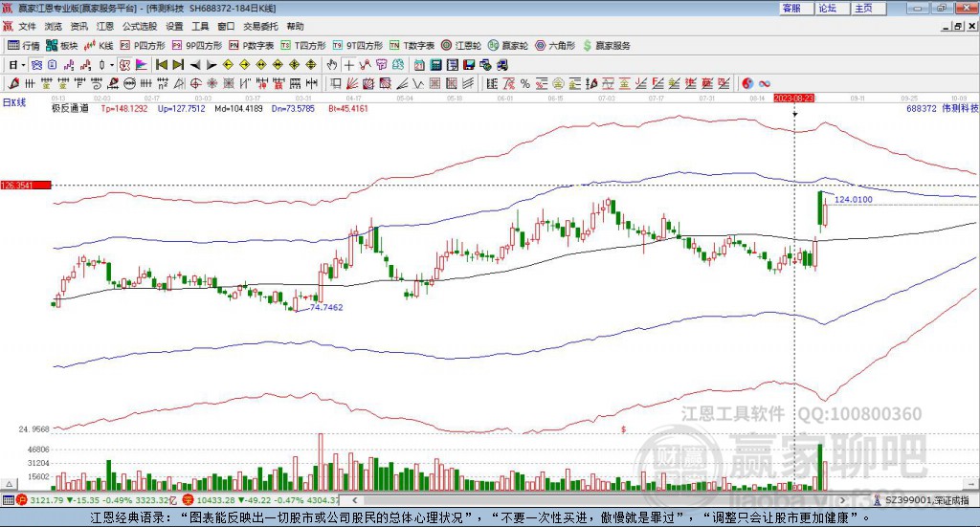Go to 主页 homepage button
The width and height of the screenshot is (980, 527).
click(x=863, y=8)
